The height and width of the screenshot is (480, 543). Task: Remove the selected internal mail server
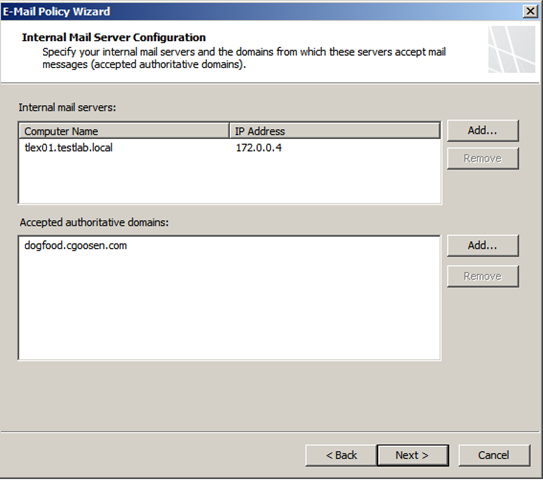pyautogui.click(x=482, y=158)
